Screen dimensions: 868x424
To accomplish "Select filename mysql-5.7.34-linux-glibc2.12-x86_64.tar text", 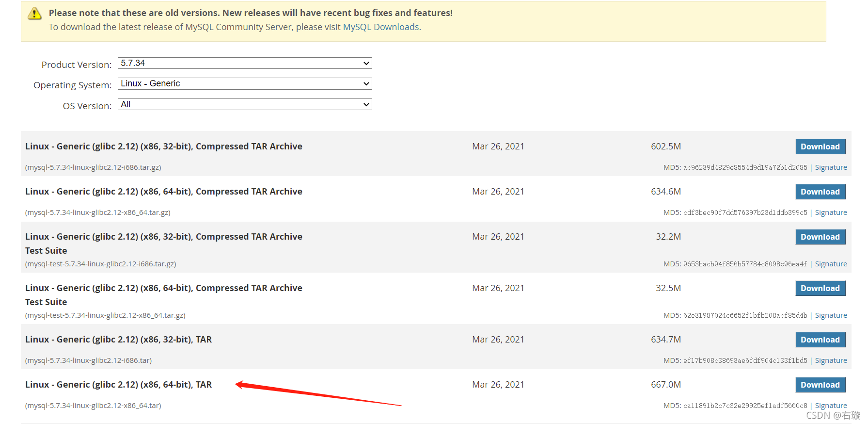I will click(93, 406).
